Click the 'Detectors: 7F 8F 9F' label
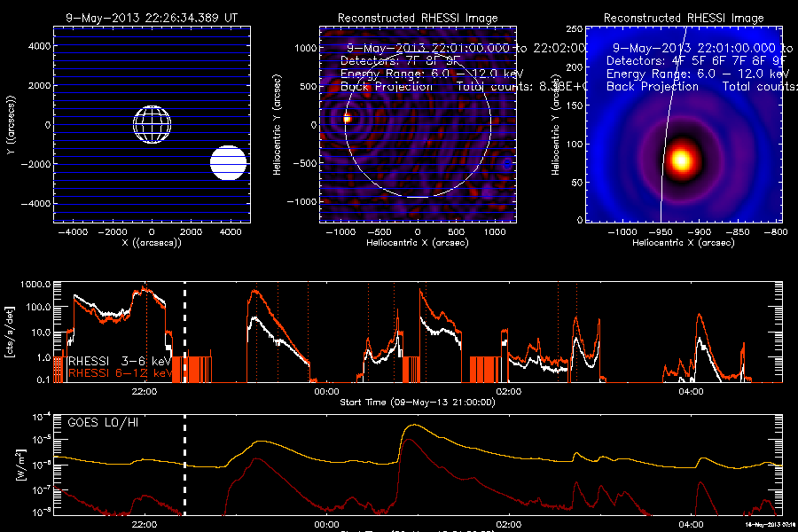The width and height of the screenshot is (798, 532). [401, 60]
